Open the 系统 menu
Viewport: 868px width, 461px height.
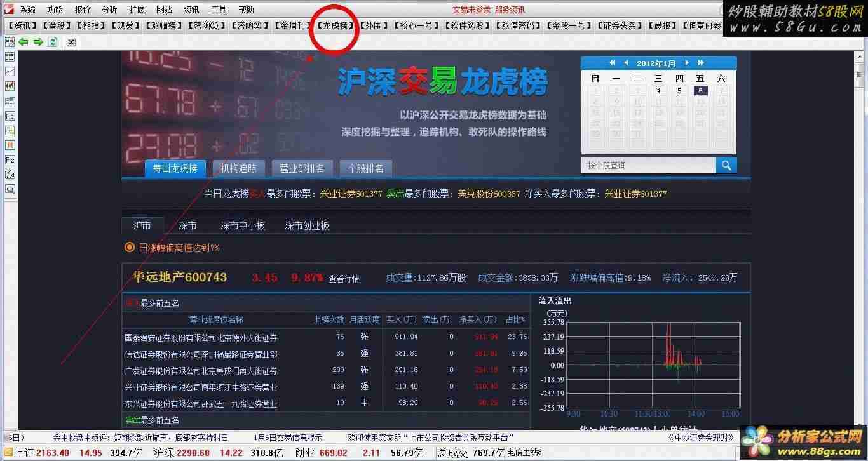coord(28,10)
